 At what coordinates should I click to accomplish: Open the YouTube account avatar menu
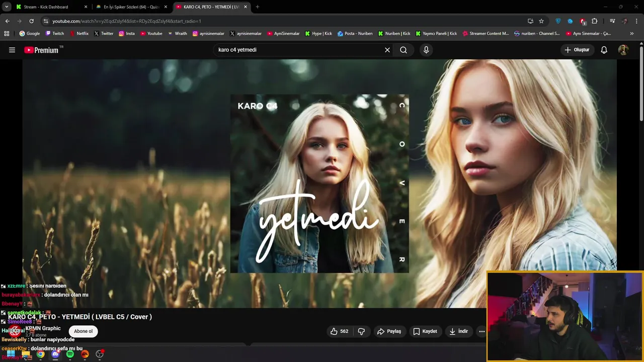(x=623, y=50)
